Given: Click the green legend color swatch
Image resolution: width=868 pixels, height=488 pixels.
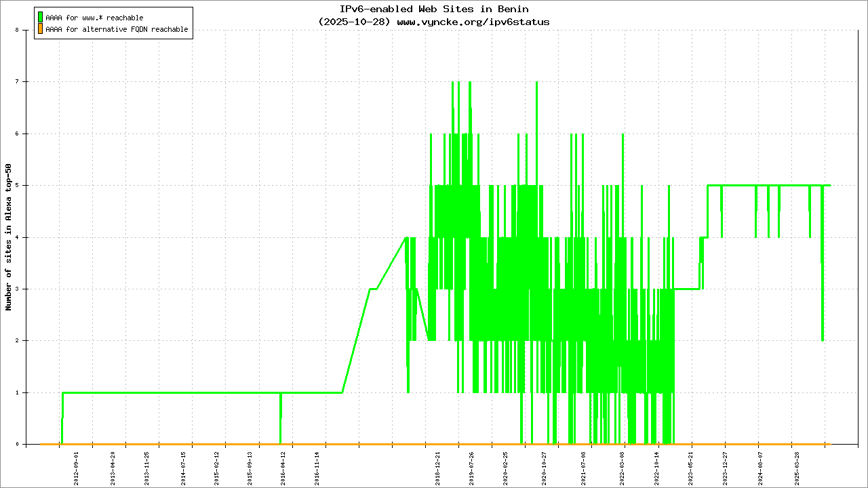Looking at the screenshot, I should (x=40, y=18).
